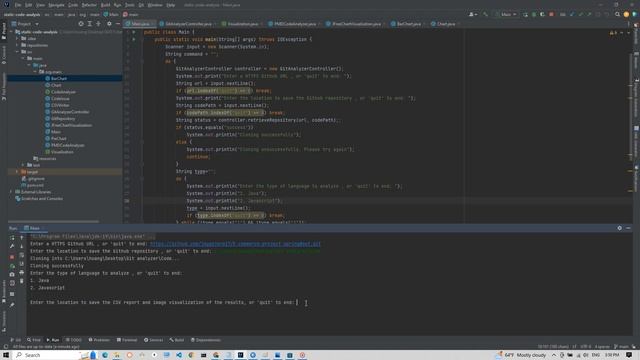Open Terminal tool window button
Viewport: 640px width, 360px height.
(x=127, y=340)
